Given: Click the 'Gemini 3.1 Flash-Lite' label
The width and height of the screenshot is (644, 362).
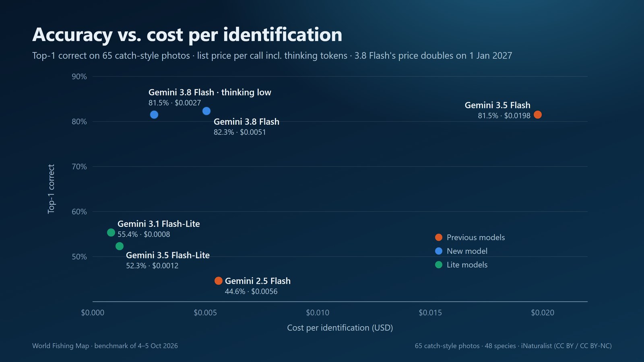Looking at the screenshot, I should tap(159, 224).
